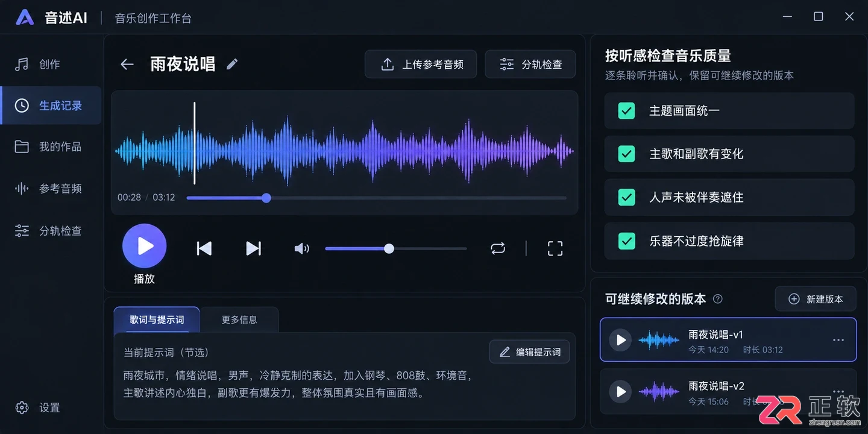Uncheck the 乐器不过度抢旋律 checkbox
Image resolution: width=868 pixels, height=434 pixels.
(627, 241)
